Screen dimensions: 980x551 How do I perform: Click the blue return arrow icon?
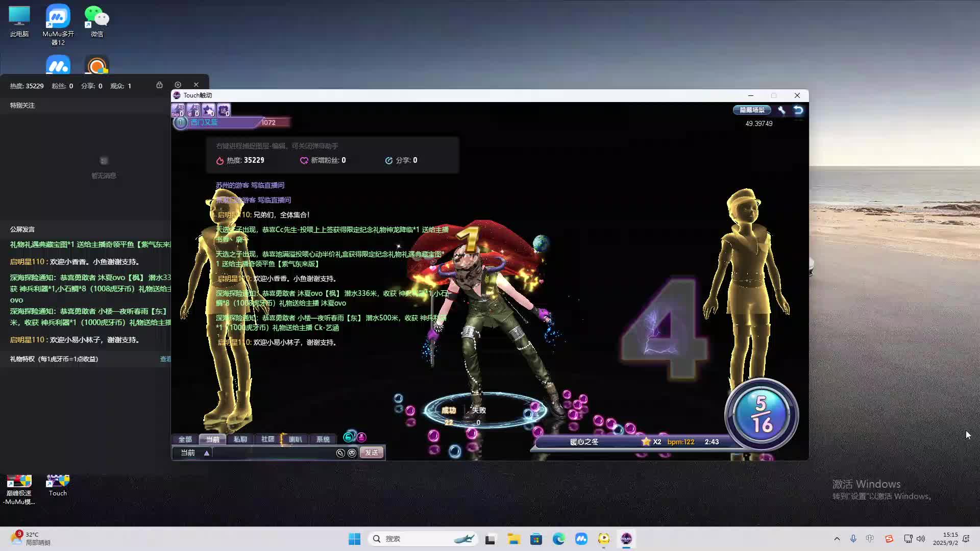[x=798, y=110]
